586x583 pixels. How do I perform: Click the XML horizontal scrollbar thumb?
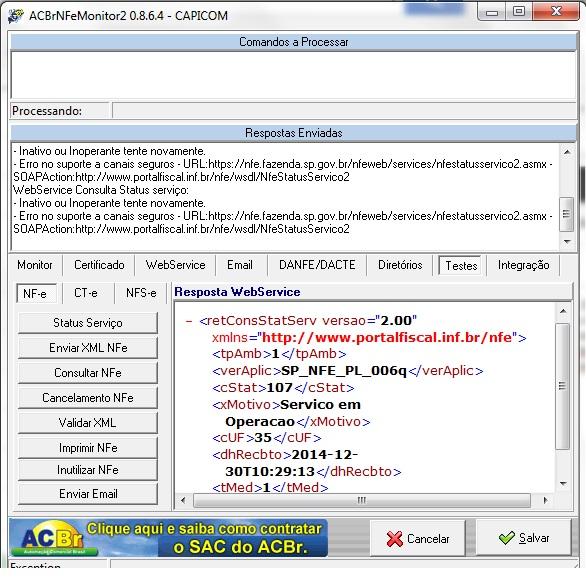(361, 500)
